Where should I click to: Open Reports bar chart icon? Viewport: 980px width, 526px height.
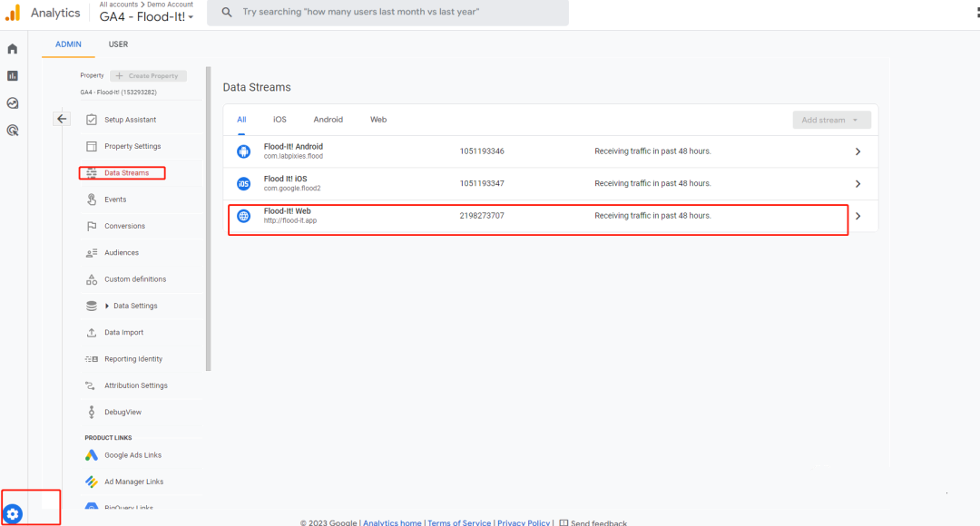coord(13,75)
